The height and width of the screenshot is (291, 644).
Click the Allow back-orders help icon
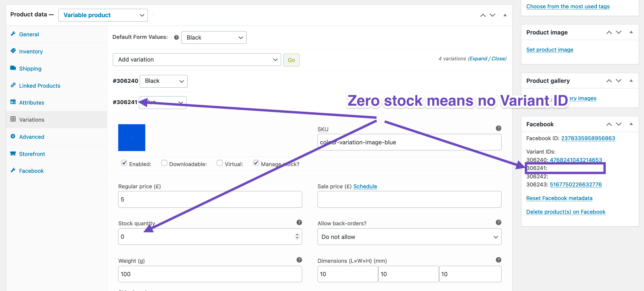tap(498, 222)
